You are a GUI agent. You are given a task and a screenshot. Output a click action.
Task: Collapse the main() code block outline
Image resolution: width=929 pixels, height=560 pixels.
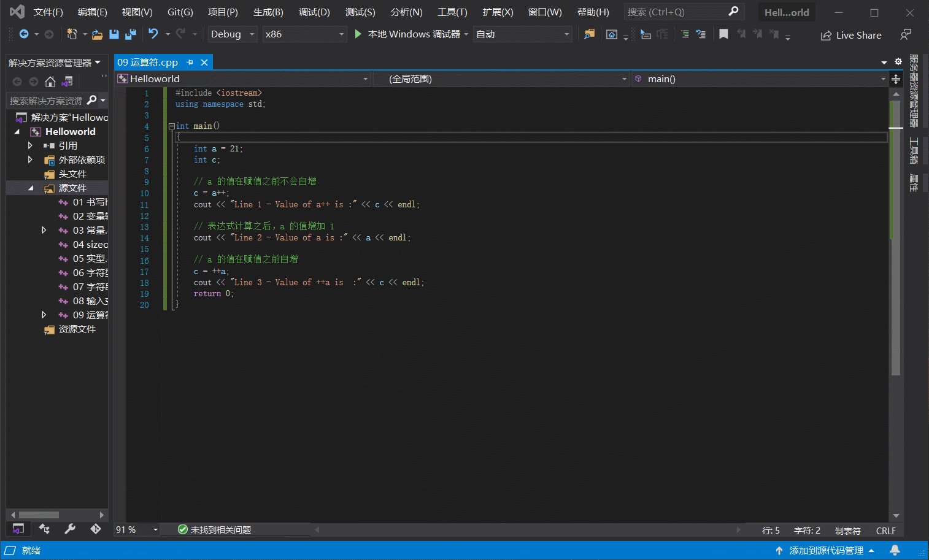pos(172,126)
